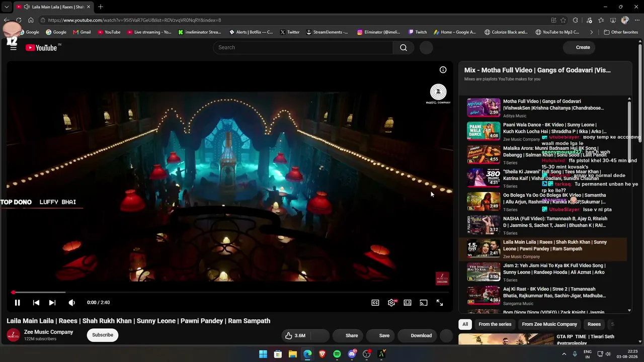The image size is (644, 362).
Task: Open the YouTube guide hamburger menu
Action: (x=13, y=48)
